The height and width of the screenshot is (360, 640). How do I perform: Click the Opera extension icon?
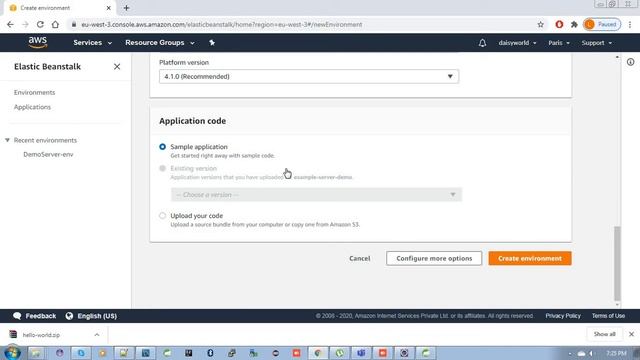pyautogui.click(x=559, y=24)
